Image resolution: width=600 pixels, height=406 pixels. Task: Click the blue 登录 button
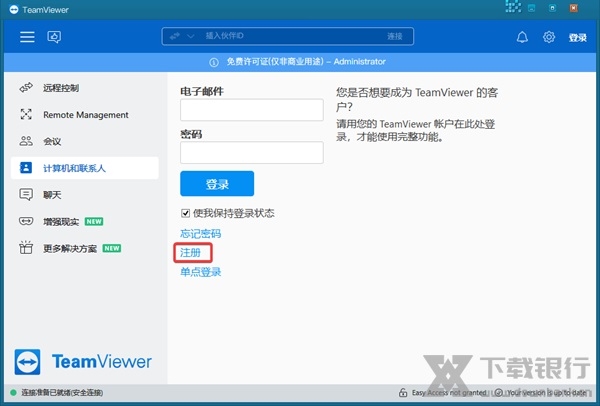[217, 184]
